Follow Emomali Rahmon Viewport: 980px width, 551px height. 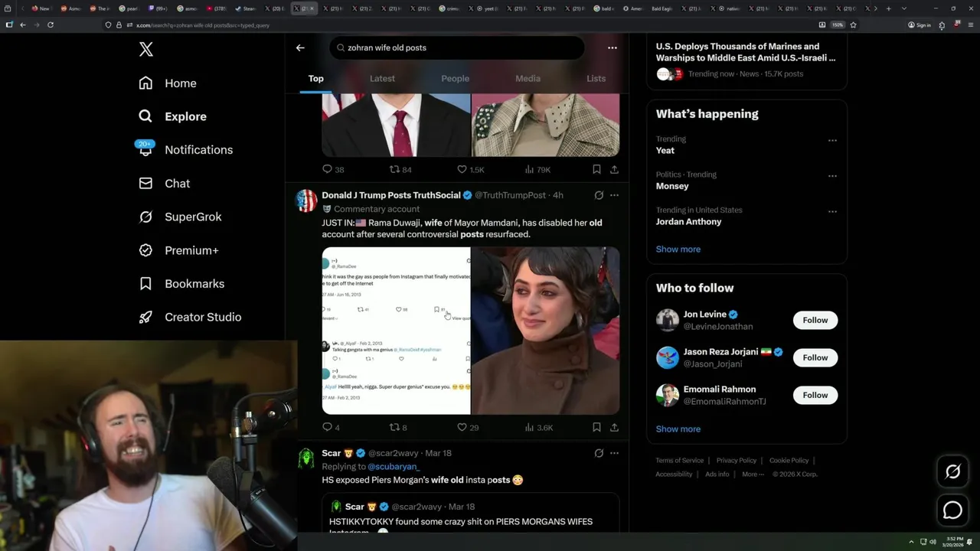[x=815, y=395]
